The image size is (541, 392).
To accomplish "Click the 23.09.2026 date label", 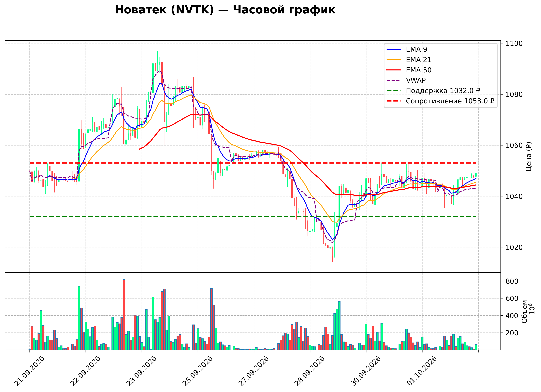I will (141, 371).
